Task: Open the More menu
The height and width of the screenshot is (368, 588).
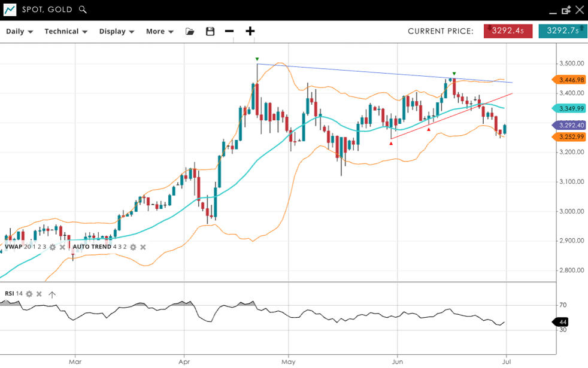Action: click(160, 31)
